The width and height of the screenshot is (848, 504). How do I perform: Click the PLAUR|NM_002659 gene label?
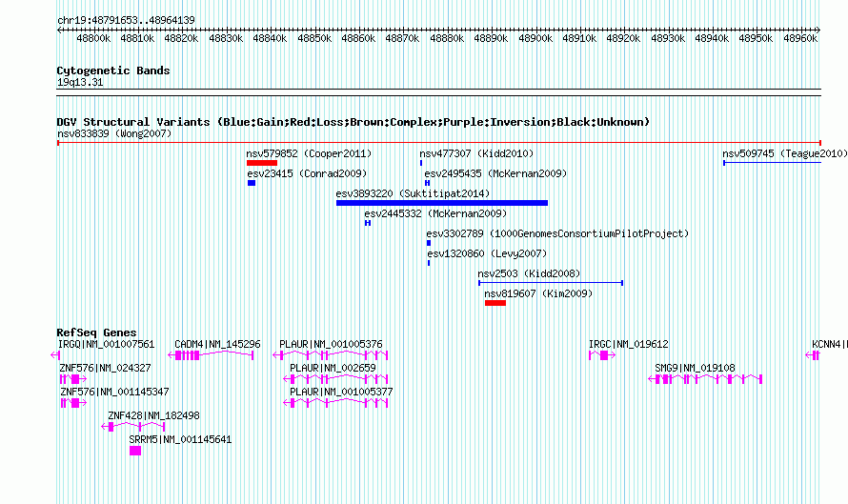[333, 368]
